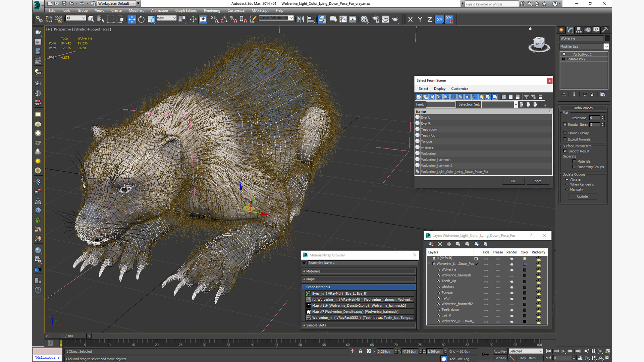Toggle Hide for Wolverine_hairmesh layer row
This screenshot has width=644, height=362.
pyautogui.click(x=486, y=276)
